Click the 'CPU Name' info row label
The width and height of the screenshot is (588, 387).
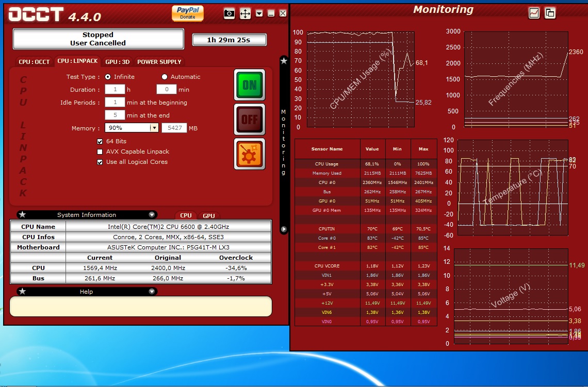point(38,227)
